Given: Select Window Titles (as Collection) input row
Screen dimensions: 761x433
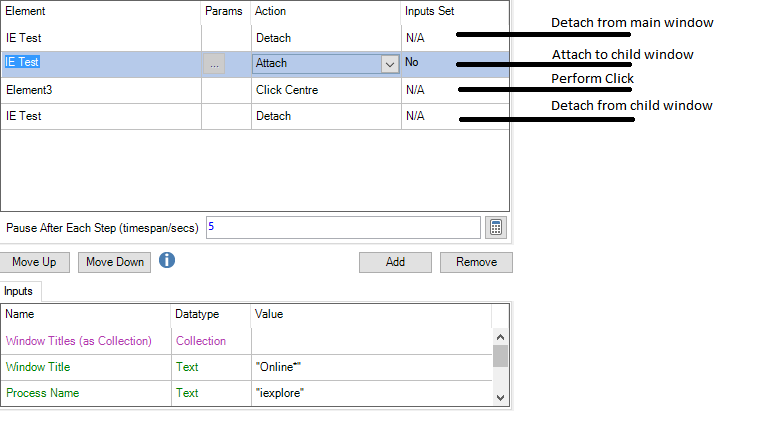Looking at the screenshot, I should coord(85,341).
